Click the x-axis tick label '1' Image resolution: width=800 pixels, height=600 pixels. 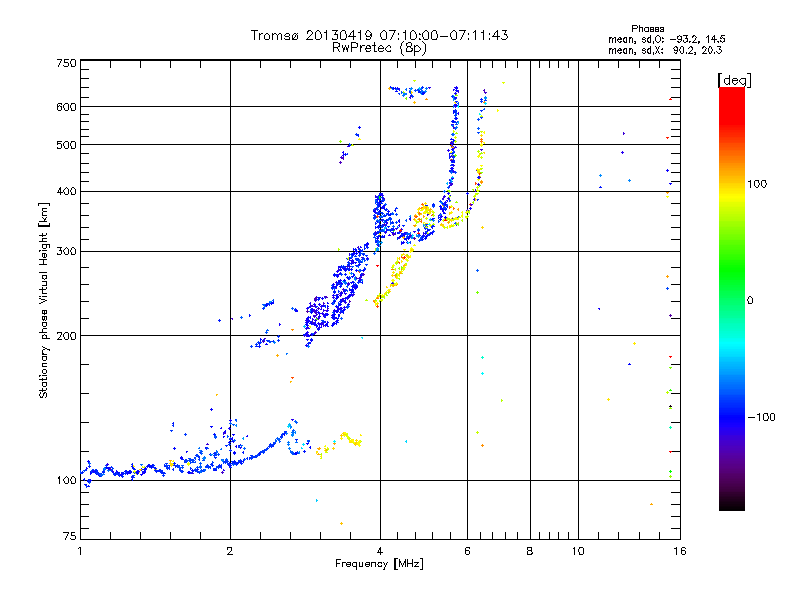tap(80, 551)
